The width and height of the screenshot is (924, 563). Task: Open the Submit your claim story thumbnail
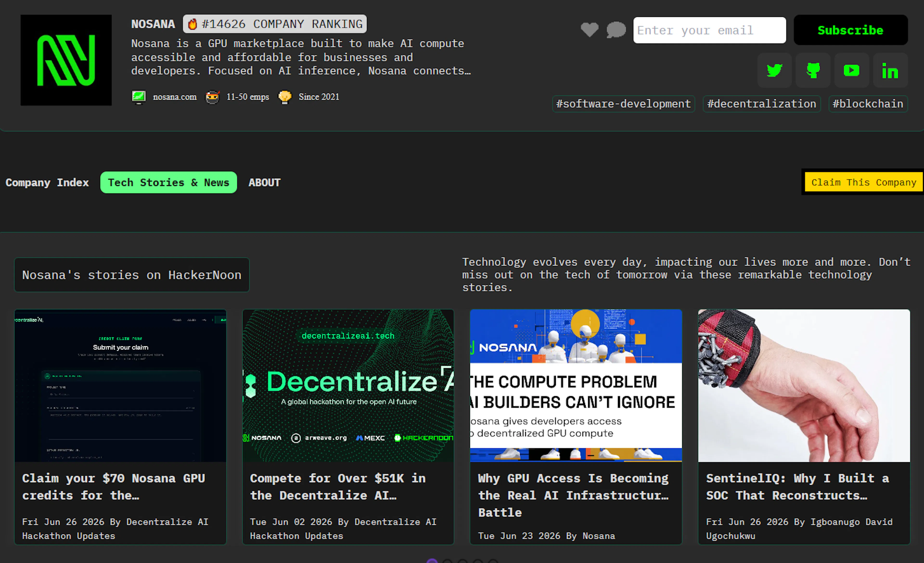[x=120, y=386]
